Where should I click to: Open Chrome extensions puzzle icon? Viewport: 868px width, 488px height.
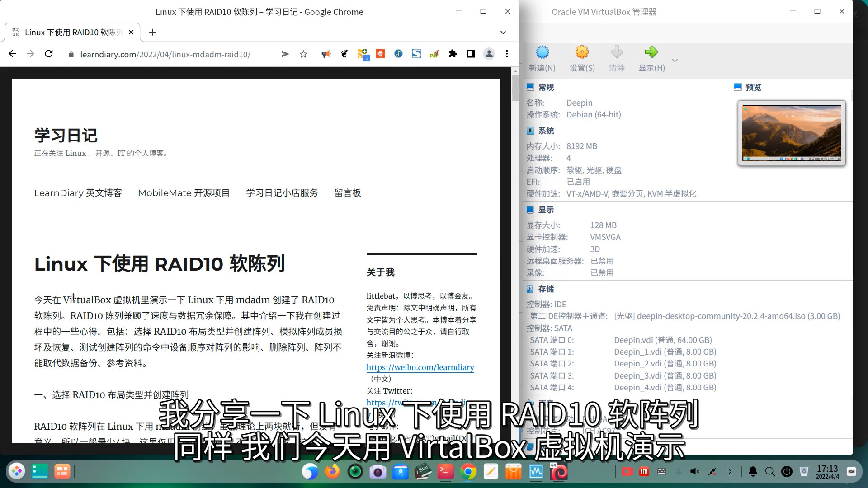[453, 54]
